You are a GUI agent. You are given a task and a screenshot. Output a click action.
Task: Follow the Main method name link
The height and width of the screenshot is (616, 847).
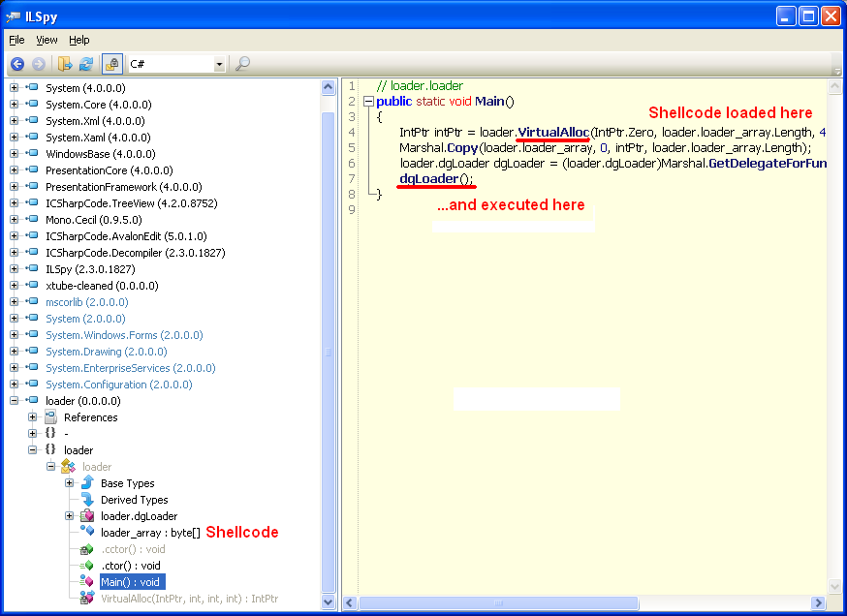tap(489, 102)
